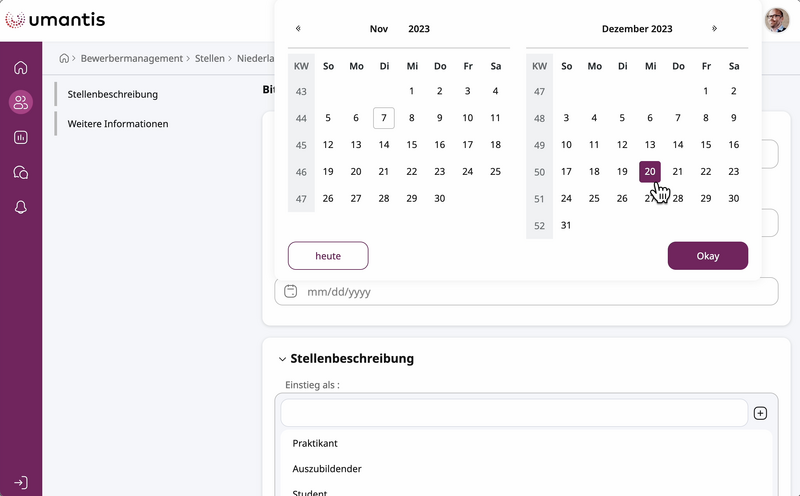The image size is (800, 496).
Task: Open the home icon in sidebar
Action: click(x=21, y=68)
